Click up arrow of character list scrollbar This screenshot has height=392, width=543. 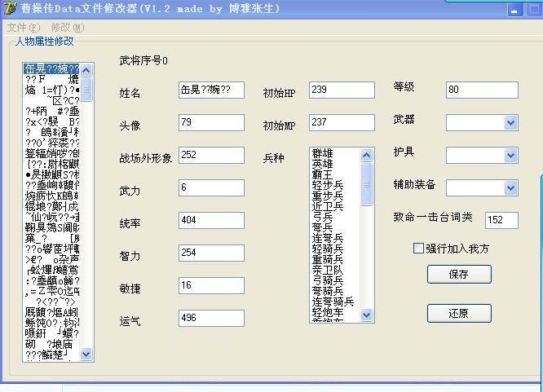(x=86, y=71)
